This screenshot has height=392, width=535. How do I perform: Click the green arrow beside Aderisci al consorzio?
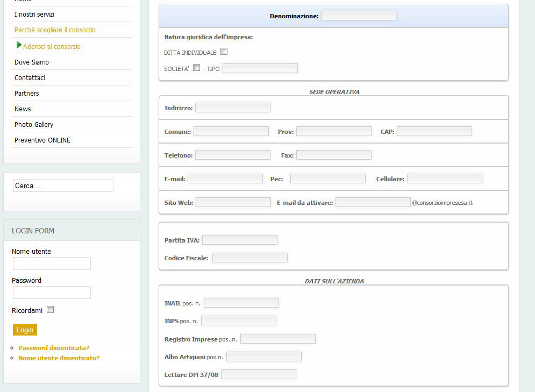19,45
